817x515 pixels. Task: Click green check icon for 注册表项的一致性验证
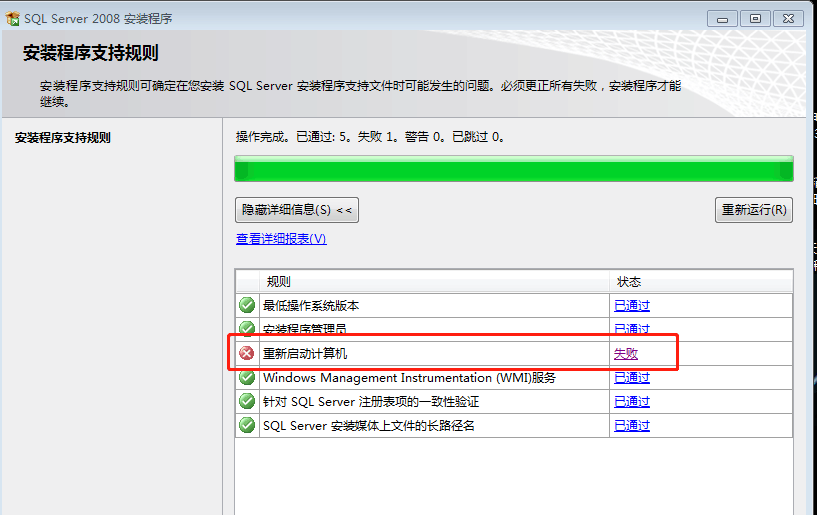click(x=247, y=401)
